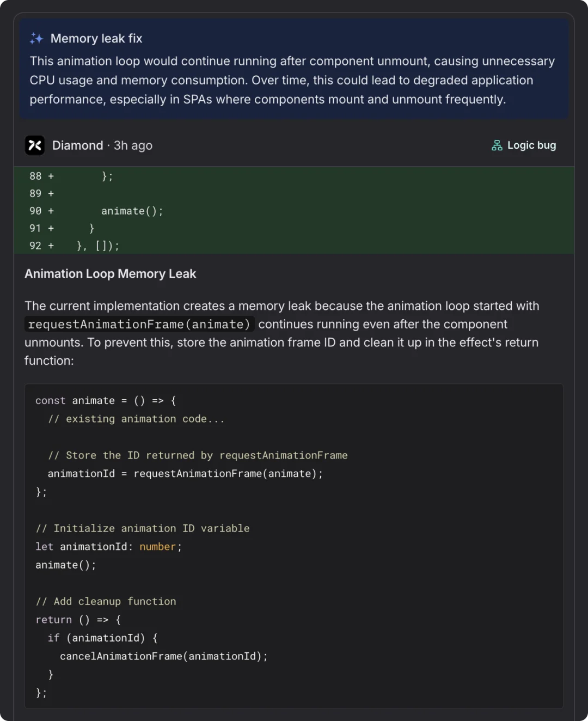Click the cancelAnimationFrame(animationId) line in the fix
Viewport: 588px width, 721px height.
pos(163,656)
